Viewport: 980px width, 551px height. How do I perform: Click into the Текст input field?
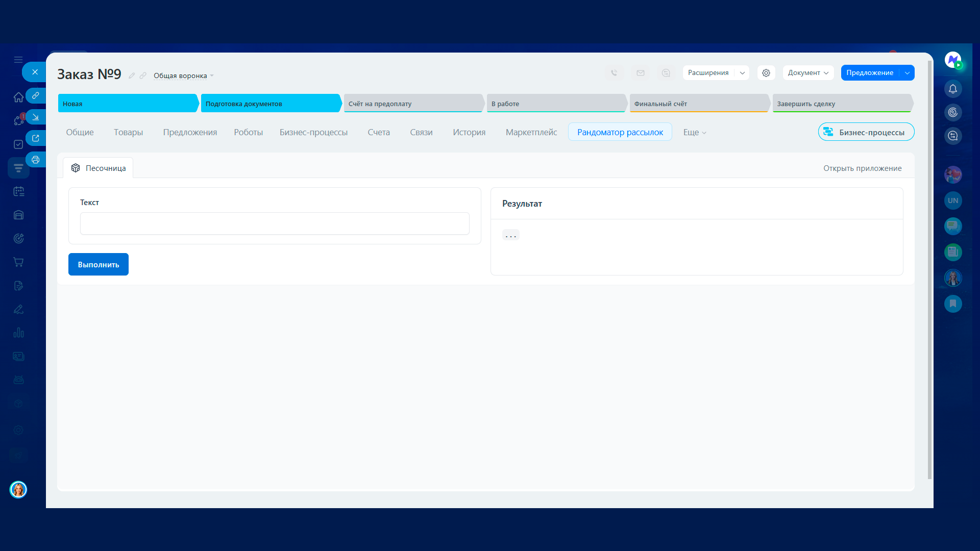(x=275, y=223)
